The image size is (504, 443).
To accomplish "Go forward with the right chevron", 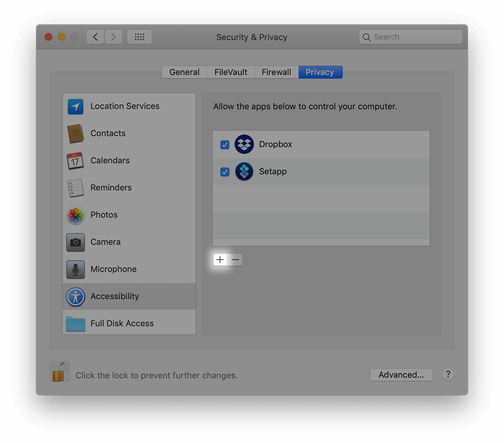I will tap(113, 37).
